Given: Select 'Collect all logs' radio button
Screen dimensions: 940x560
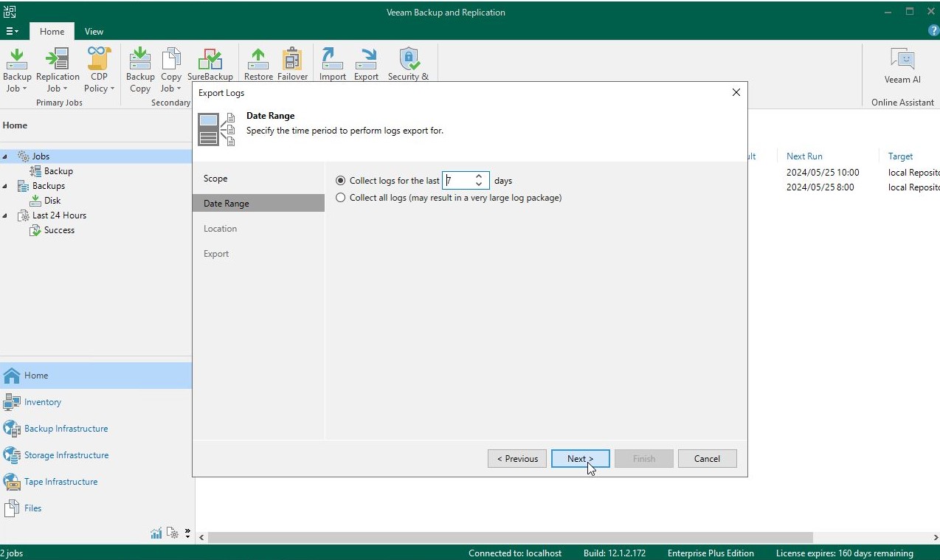Looking at the screenshot, I should click(x=340, y=198).
